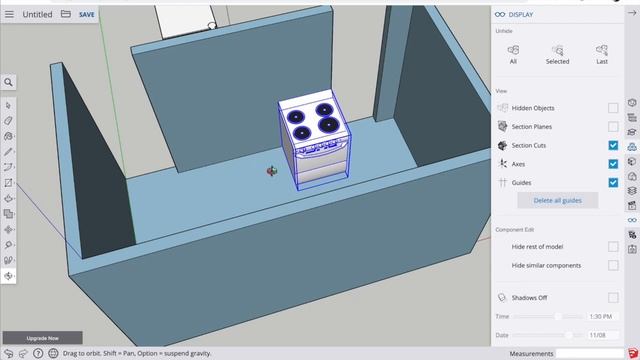Select the Walk footprints tool
Image resolution: width=640 pixels, height=360 pixels.
pos(9,260)
